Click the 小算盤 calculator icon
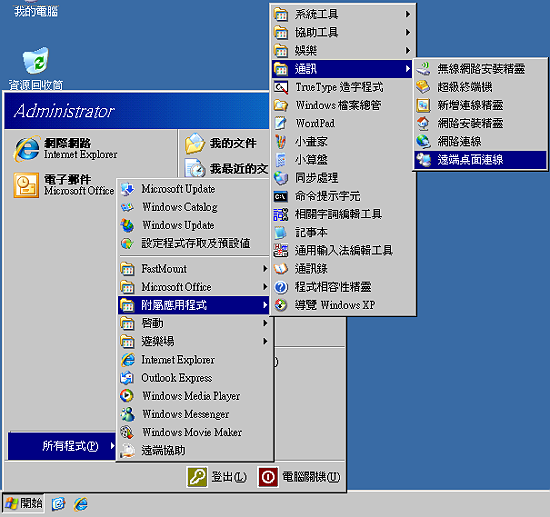Image resolution: width=550 pixels, height=517 pixels. tap(281, 160)
